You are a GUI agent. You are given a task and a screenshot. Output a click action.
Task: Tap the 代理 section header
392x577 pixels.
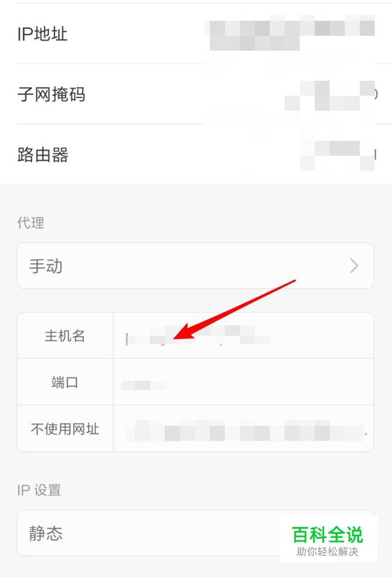pyautogui.click(x=31, y=223)
